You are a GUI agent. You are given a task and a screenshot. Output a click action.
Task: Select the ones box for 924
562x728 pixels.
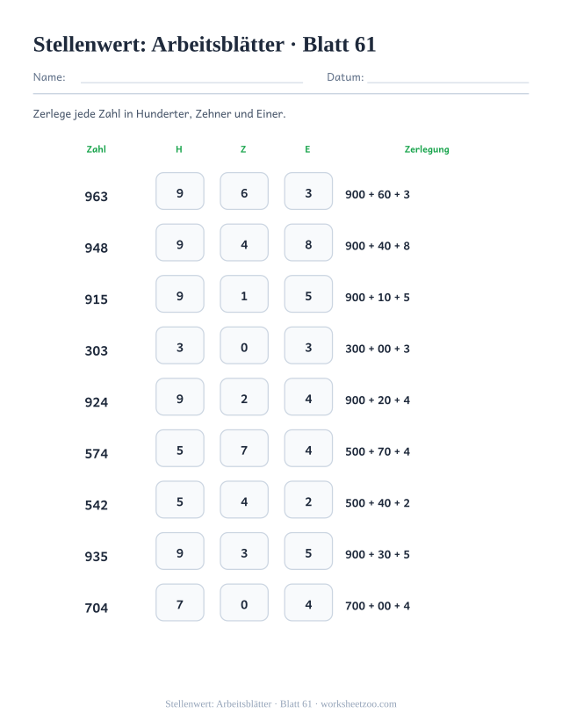click(x=308, y=397)
